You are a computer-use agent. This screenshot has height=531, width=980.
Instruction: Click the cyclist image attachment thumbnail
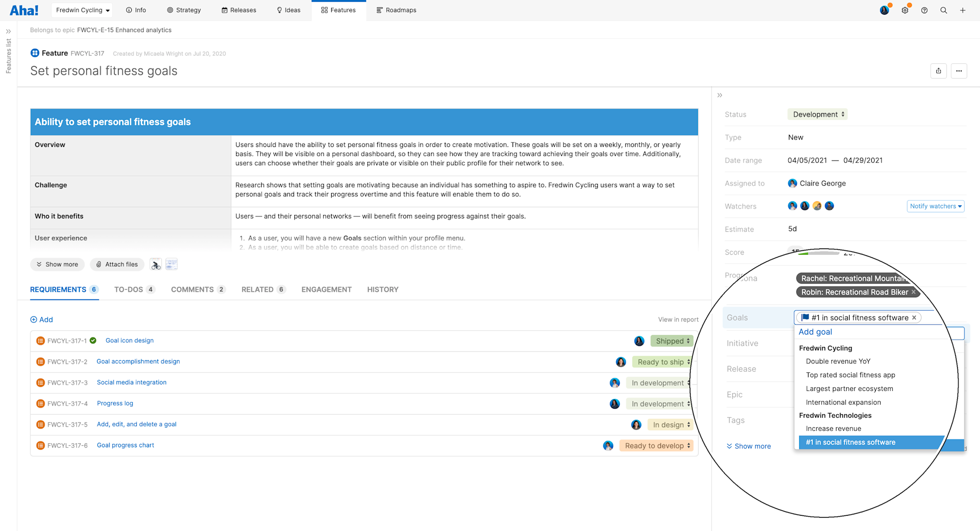[155, 264]
